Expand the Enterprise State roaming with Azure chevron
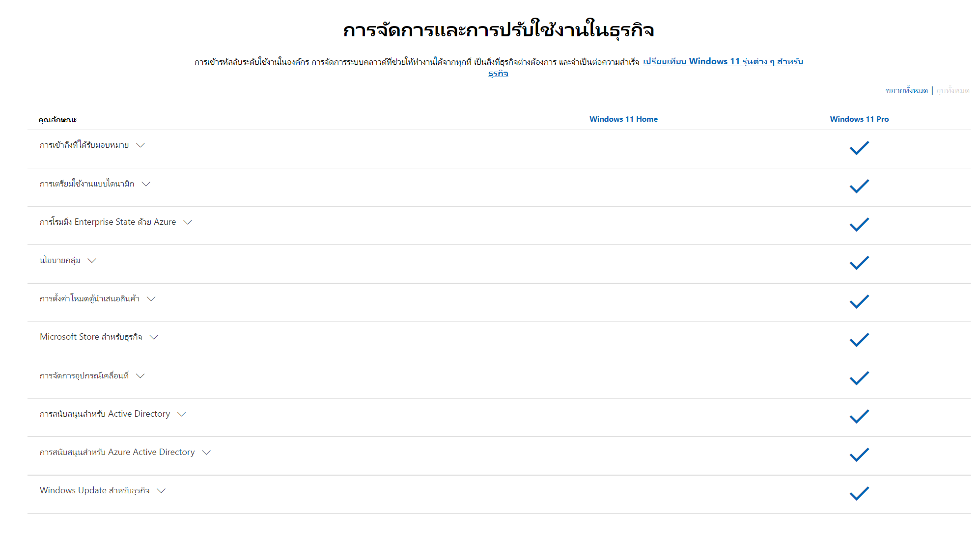Viewport: 980px width, 535px height. coord(188,222)
